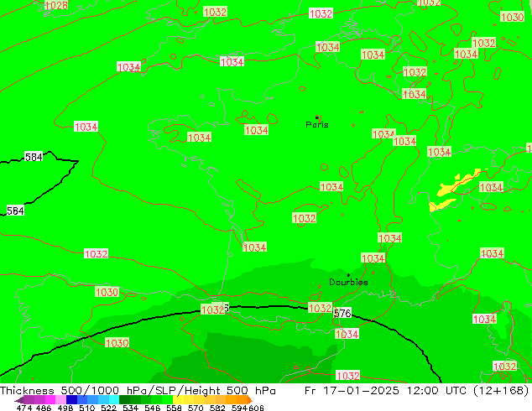
Task: Pick the light pink legend swatch
Action: tap(60, 399)
